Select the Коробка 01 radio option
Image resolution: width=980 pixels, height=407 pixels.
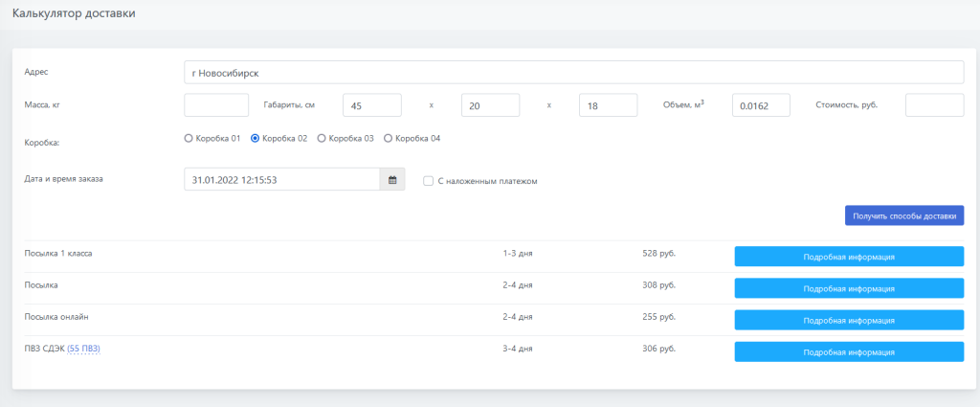tap(189, 138)
